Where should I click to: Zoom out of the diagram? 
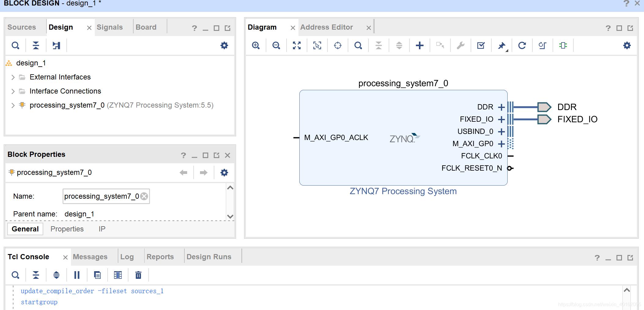tap(276, 46)
